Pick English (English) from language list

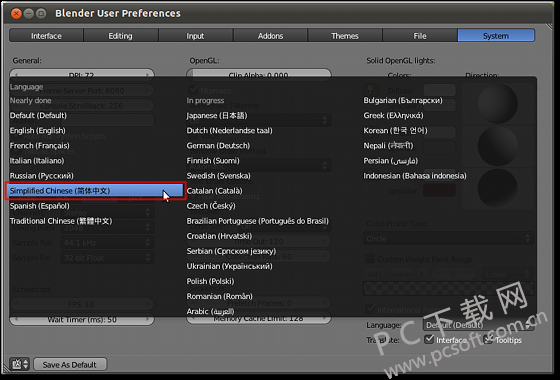38,130
